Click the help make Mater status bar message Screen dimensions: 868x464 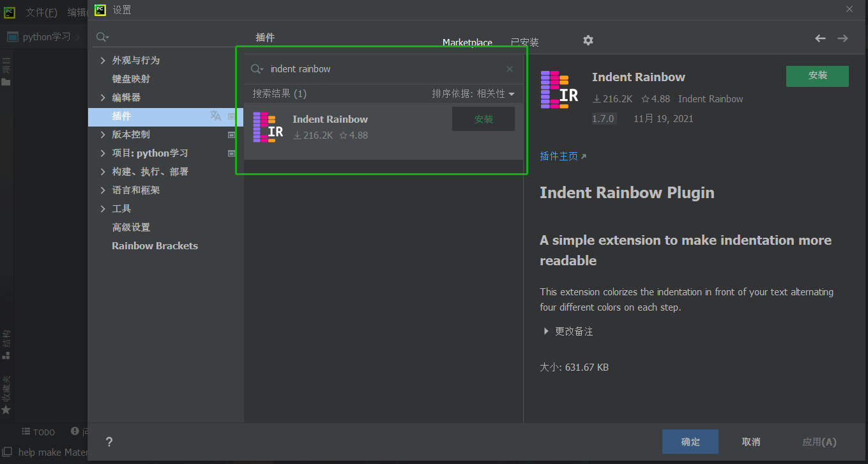tap(53, 452)
